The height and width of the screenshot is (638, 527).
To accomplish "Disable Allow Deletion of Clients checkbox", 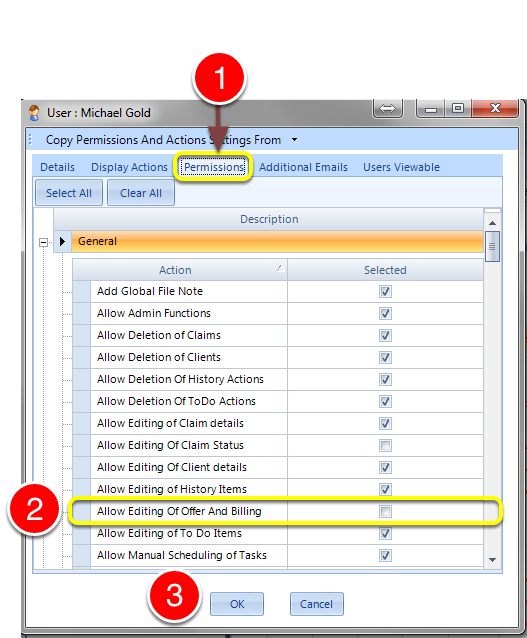I will tap(385, 358).
